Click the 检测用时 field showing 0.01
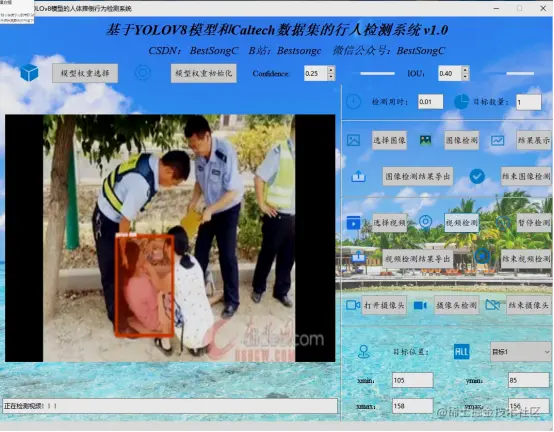 (x=430, y=102)
